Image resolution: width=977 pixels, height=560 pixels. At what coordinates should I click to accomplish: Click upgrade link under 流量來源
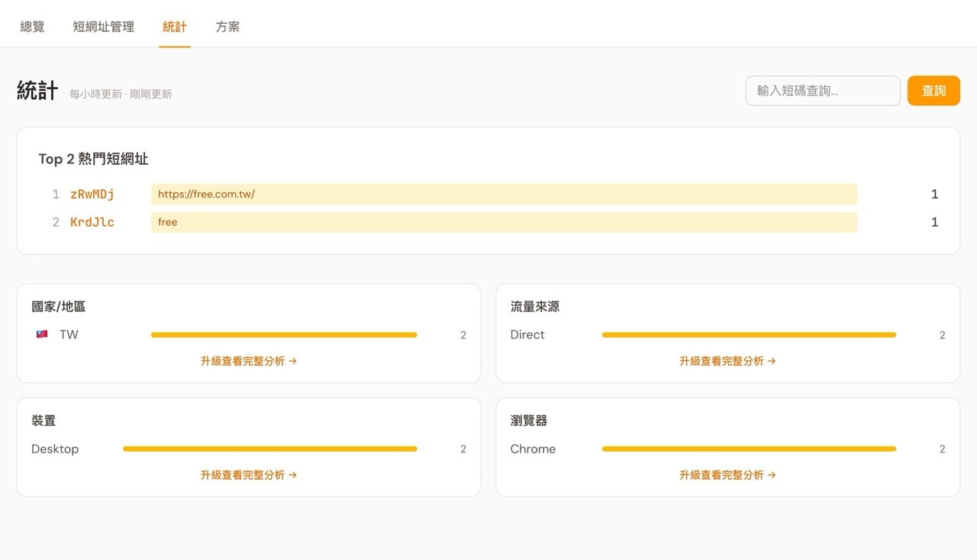coord(727,361)
